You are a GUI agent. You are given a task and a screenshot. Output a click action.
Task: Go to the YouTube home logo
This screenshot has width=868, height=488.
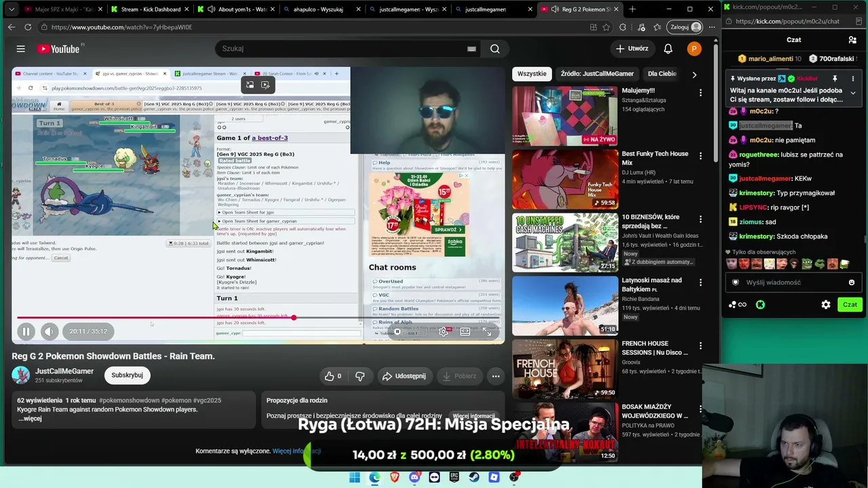[x=58, y=49]
